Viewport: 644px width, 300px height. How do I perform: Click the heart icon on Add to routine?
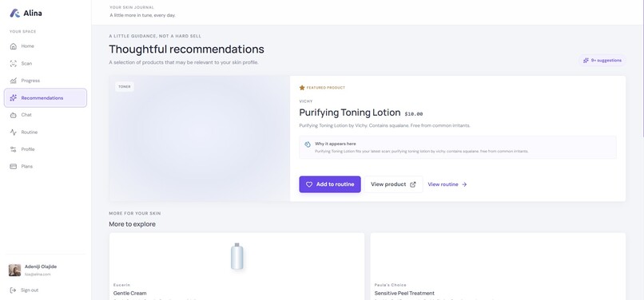click(x=309, y=184)
